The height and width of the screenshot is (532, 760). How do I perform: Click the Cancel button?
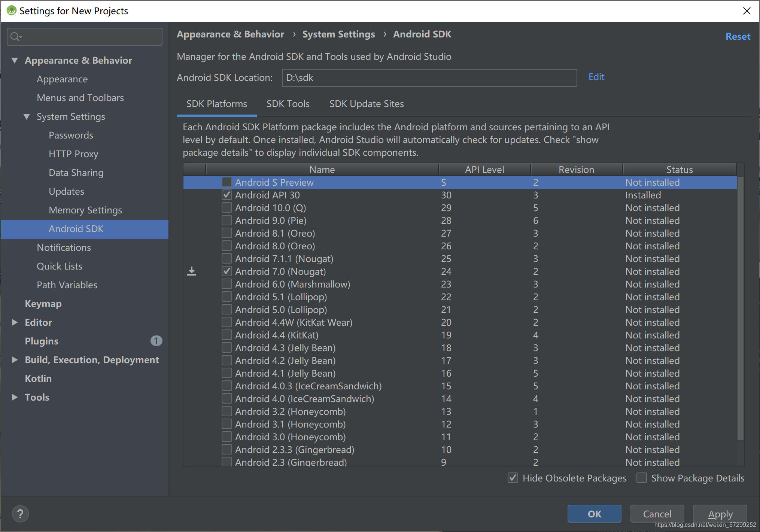click(657, 514)
